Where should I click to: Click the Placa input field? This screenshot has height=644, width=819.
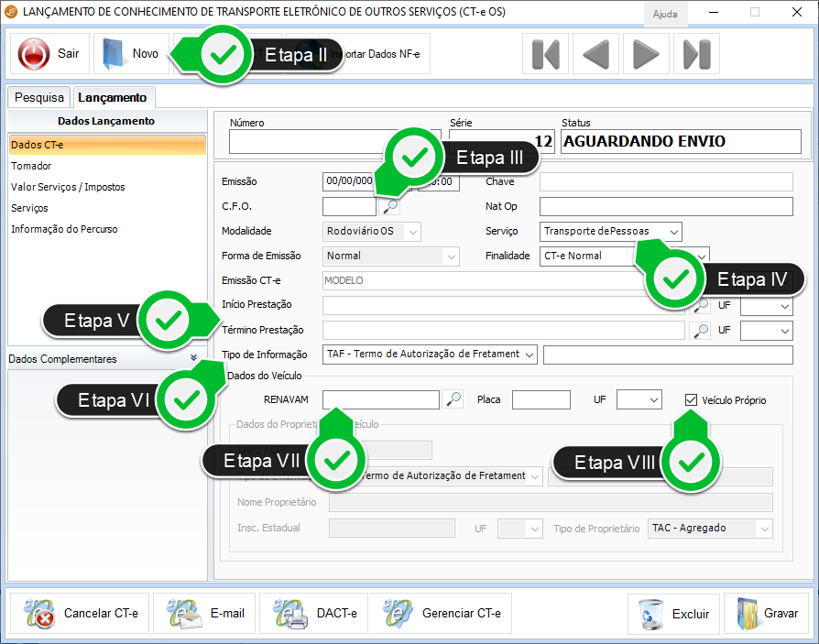pos(541,400)
